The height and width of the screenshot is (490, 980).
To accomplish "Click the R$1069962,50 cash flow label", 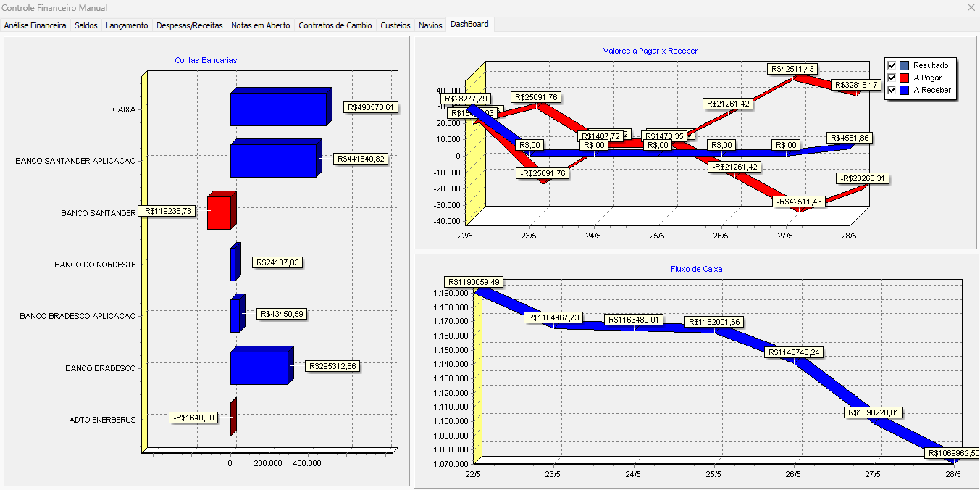I will point(953,453).
